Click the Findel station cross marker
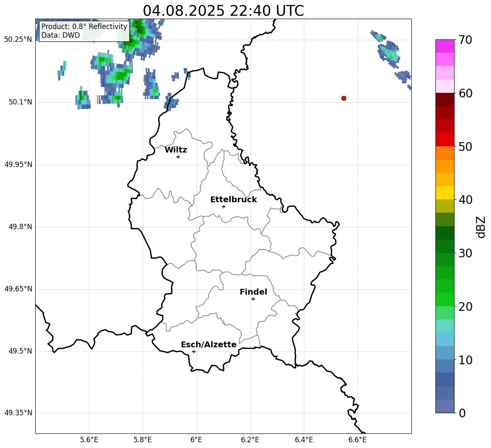The image size is (491, 448). (x=253, y=299)
